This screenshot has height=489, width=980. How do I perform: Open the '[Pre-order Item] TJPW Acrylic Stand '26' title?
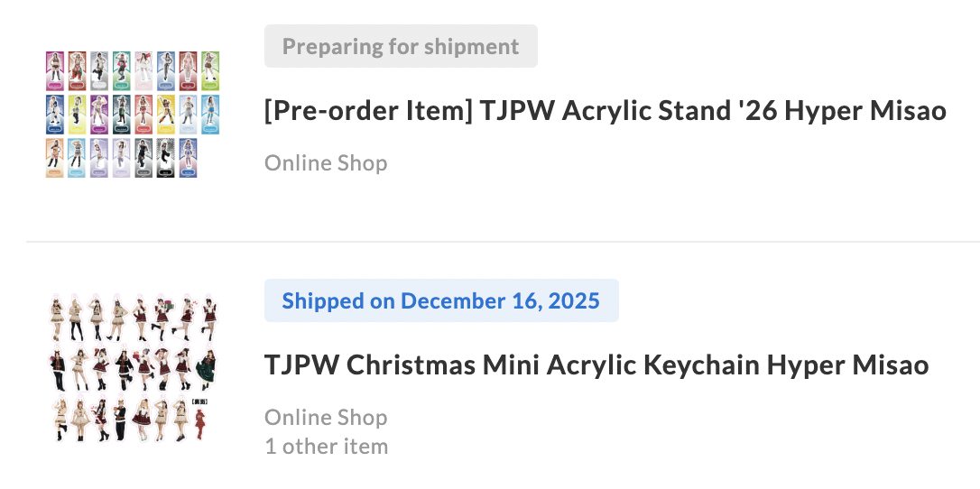click(x=605, y=111)
